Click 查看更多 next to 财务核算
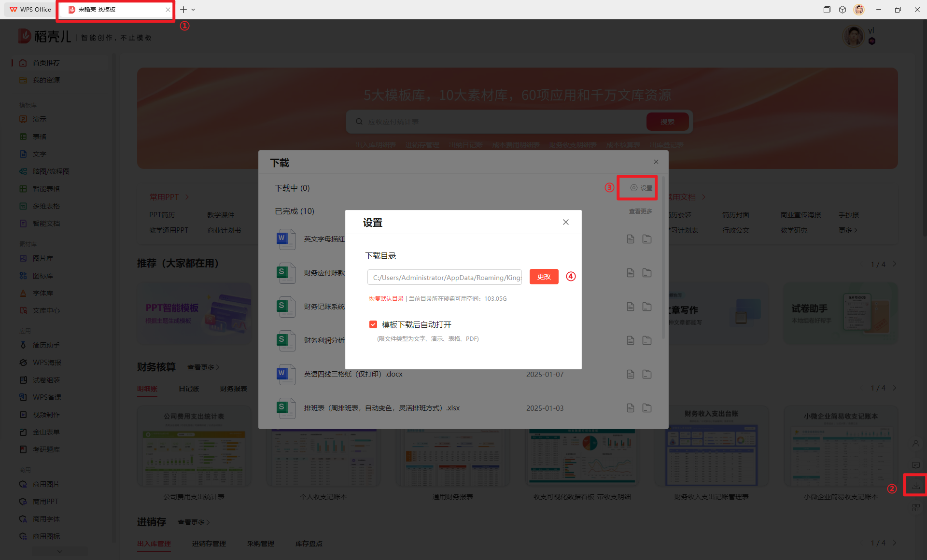Viewport: 927px width, 560px height. click(203, 367)
